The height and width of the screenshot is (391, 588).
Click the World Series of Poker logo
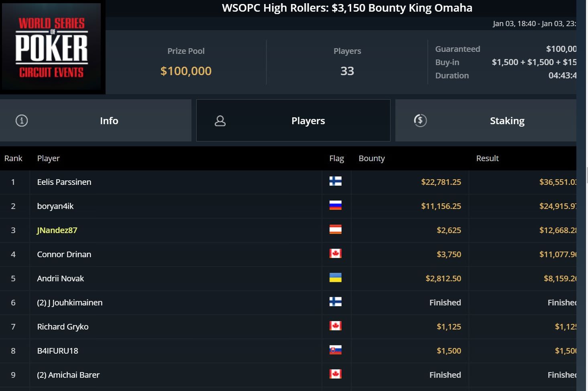(x=52, y=47)
